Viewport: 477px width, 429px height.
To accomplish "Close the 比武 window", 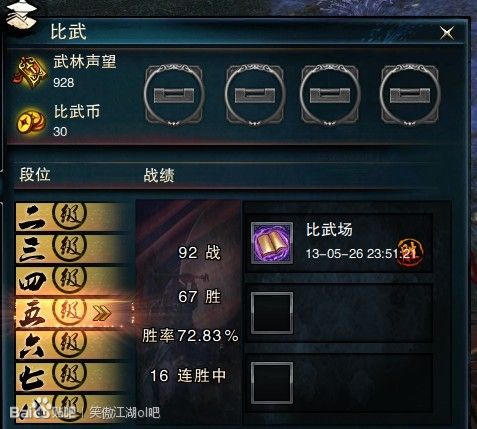I will pos(447,33).
